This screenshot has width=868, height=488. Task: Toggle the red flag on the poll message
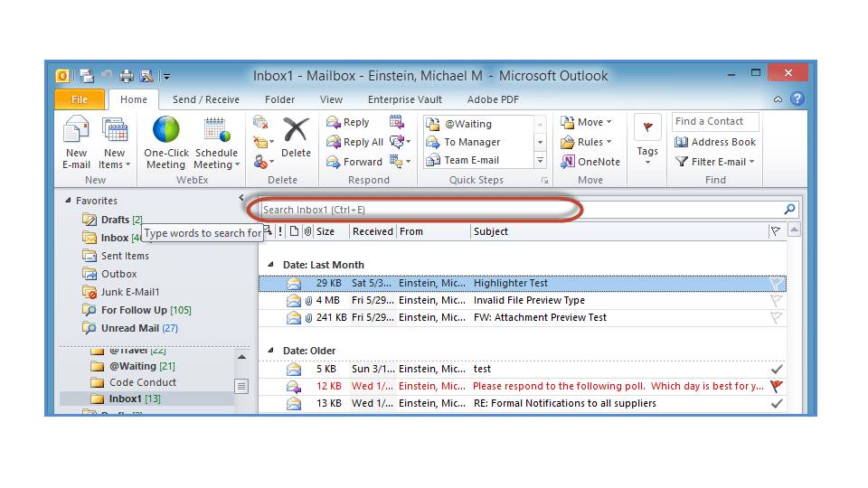coord(777,386)
